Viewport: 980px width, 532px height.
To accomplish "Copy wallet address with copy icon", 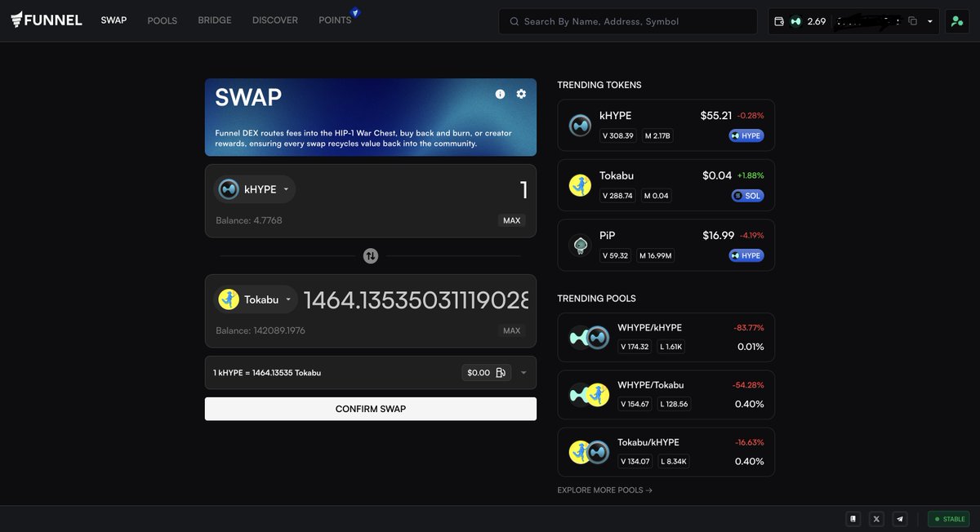I will click(x=912, y=21).
